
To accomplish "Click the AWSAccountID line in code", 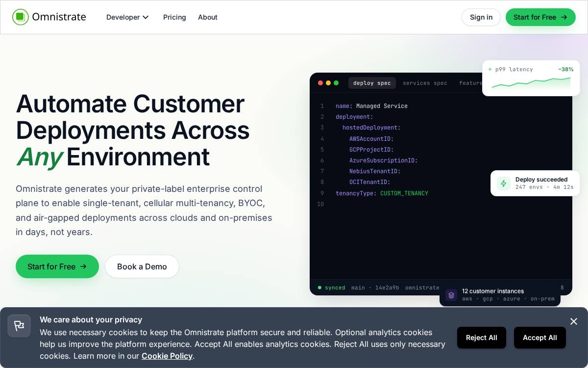I will pos(371,139).
